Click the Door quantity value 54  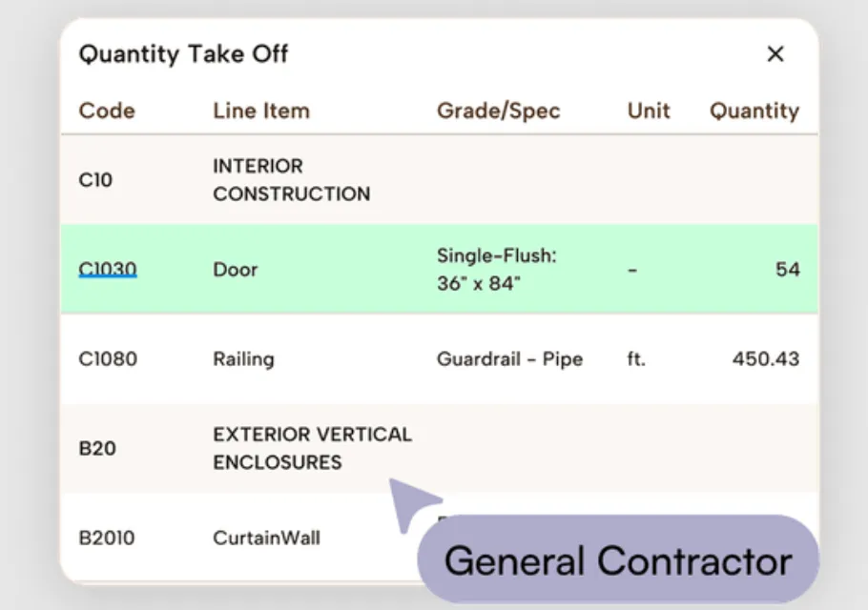(787, 270)
